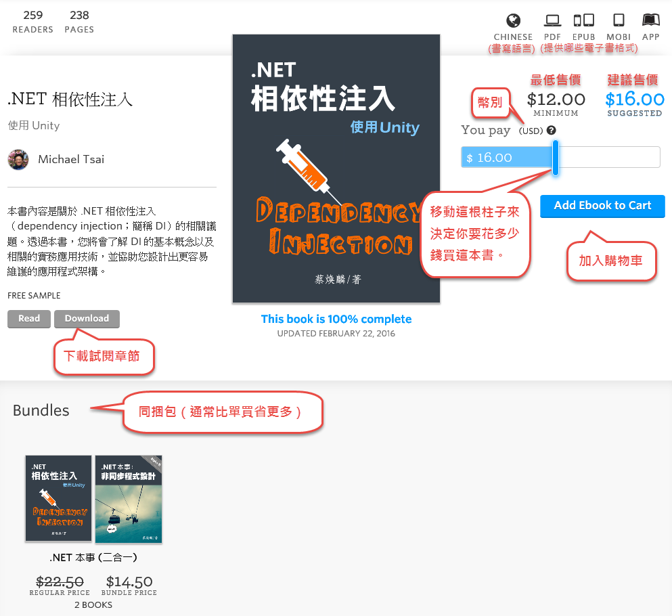Open the author link Michael Tsai
The height and width of the screenshot is (616, 672).
(x=71, y=160)
